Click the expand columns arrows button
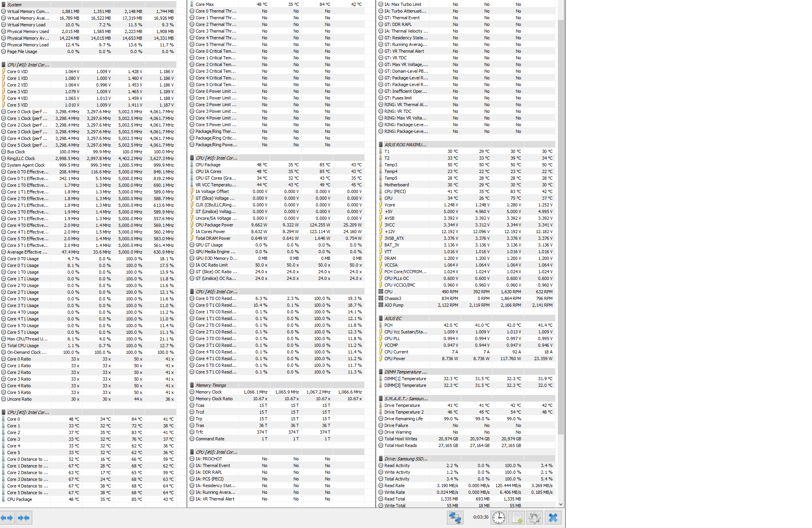 (7, 518)
